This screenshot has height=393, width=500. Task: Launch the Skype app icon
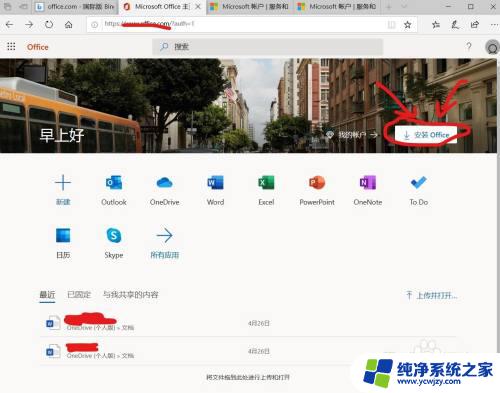(x=114, y=235)
